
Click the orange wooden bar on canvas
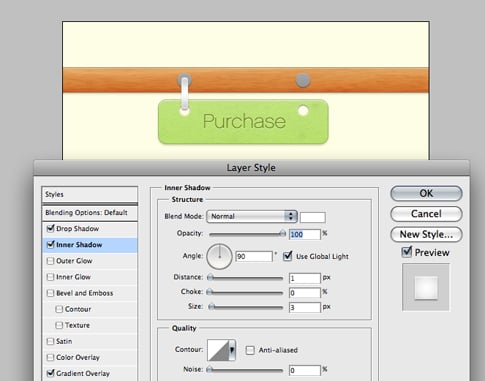[246, 80]
